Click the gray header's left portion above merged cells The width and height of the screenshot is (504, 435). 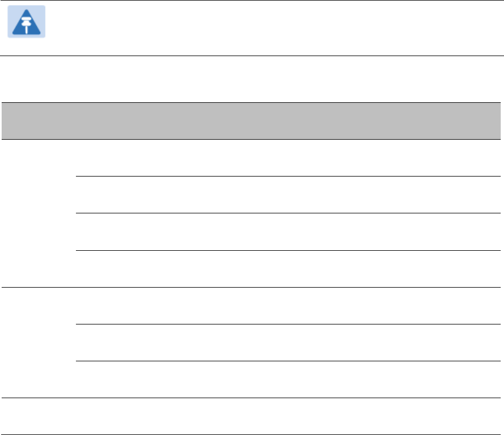coord(39,121)
